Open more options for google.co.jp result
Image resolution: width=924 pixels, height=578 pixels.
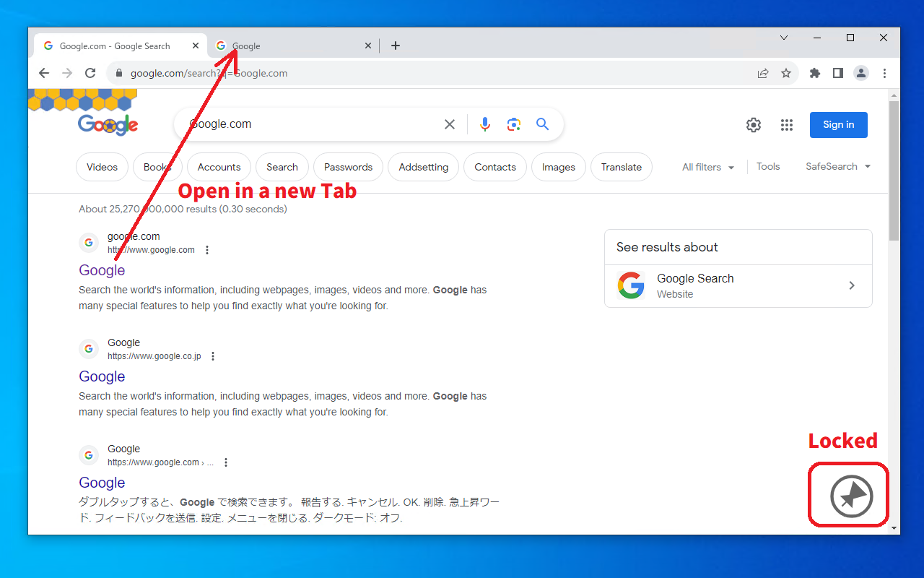click(213, 356)
